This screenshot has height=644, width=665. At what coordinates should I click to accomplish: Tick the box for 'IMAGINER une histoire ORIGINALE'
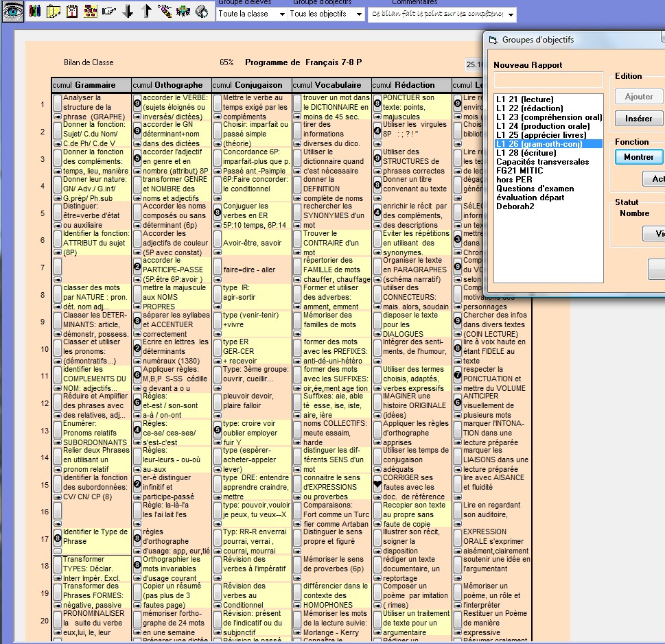(x=377, y=401)
